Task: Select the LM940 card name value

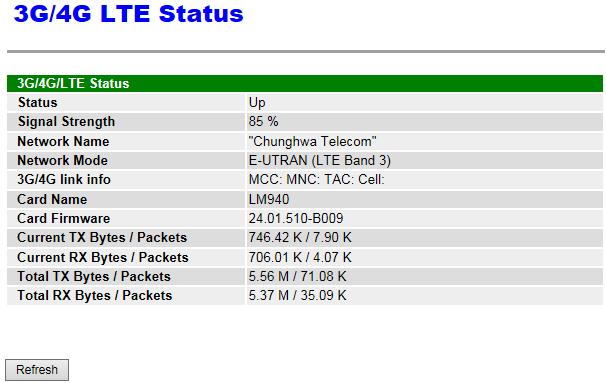Action: tap(269, 199)
